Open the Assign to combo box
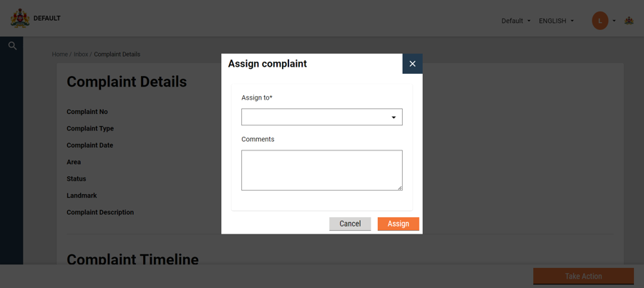Image resolution: width=644 pixels, height=288 pixels. tap(322, 117)
